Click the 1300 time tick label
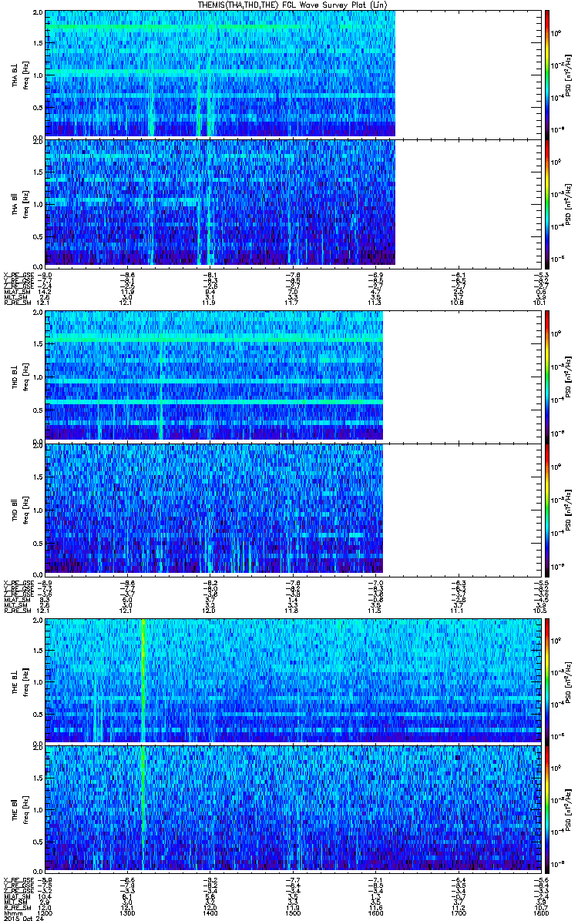 point(127,915)
